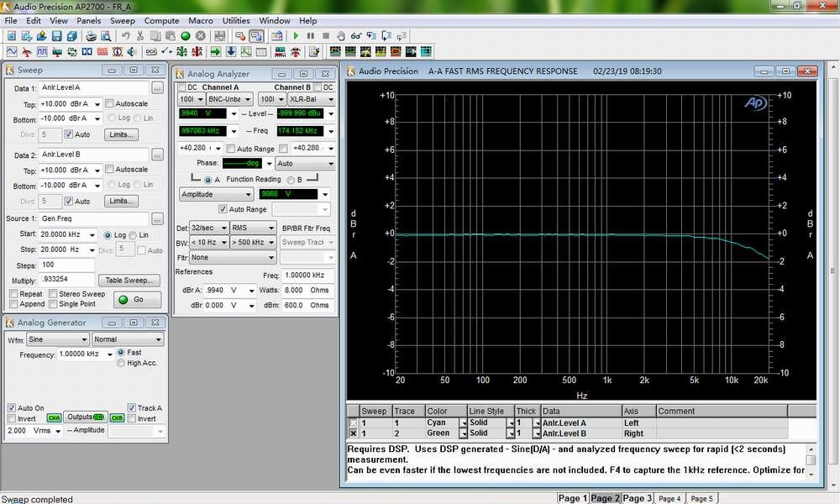The width and height of the screenshot is (840, 504).
Task: Click the Steps input field
Action: (67, 265)
